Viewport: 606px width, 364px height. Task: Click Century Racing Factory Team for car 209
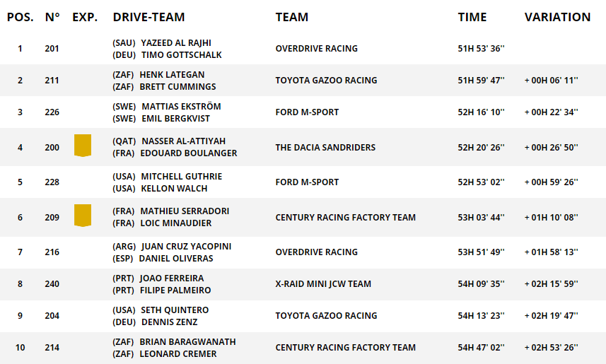[345, 217]
